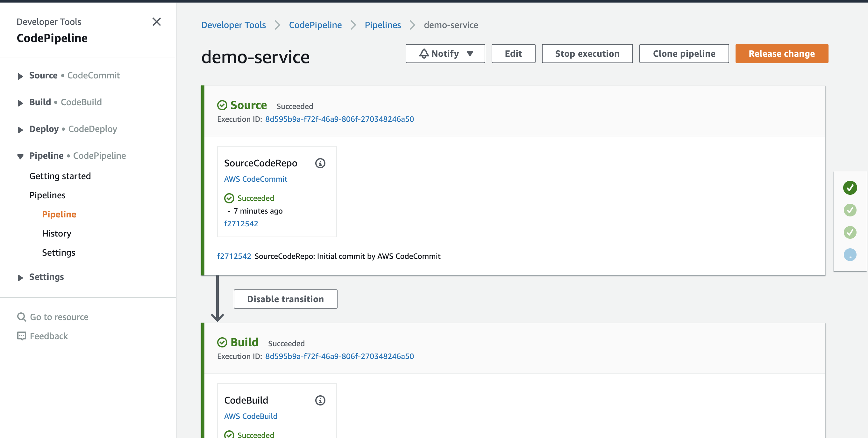868x438 pixels.
Task: Click the SourceCodeRepo action name
Action: [x=260, y=163]
